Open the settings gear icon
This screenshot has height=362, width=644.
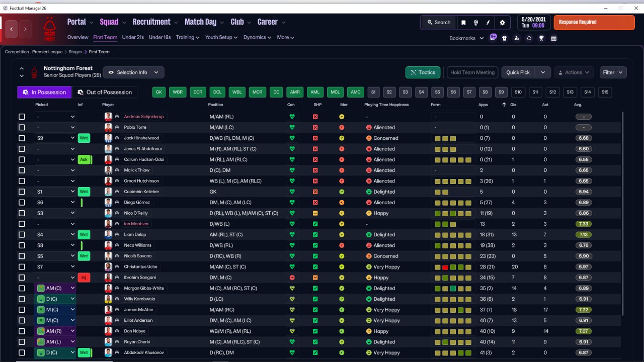point(502,23)
